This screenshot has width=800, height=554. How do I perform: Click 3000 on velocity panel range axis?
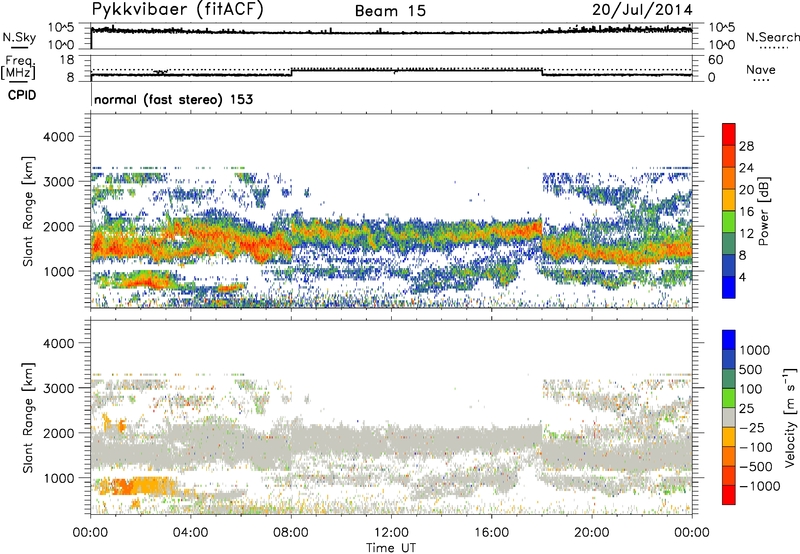coord(58,388)
